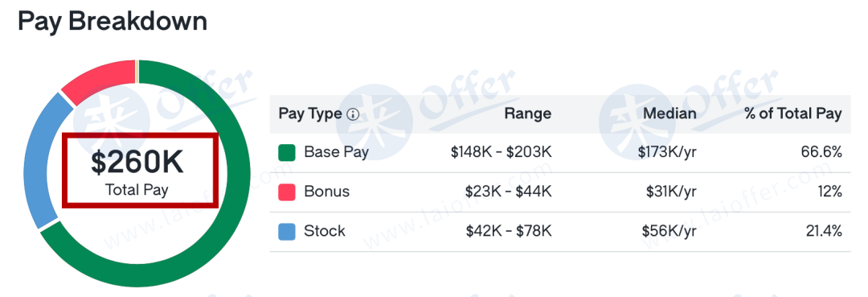This screenshot has width=868, height=297.
Task: Click the info icon beside Pay Type
Action: click(x=353, y=115)
